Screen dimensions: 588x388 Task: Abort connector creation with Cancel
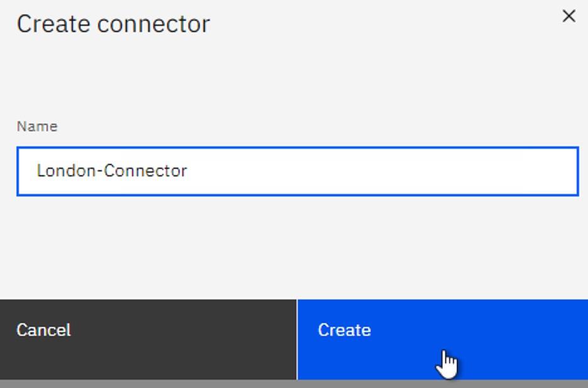coord(146,330)
